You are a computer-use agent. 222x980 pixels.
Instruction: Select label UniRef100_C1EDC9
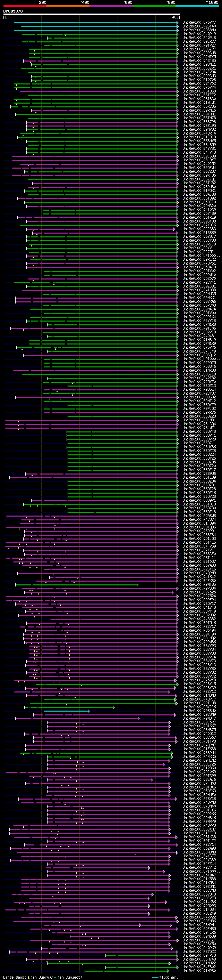(x=199, y=137)
